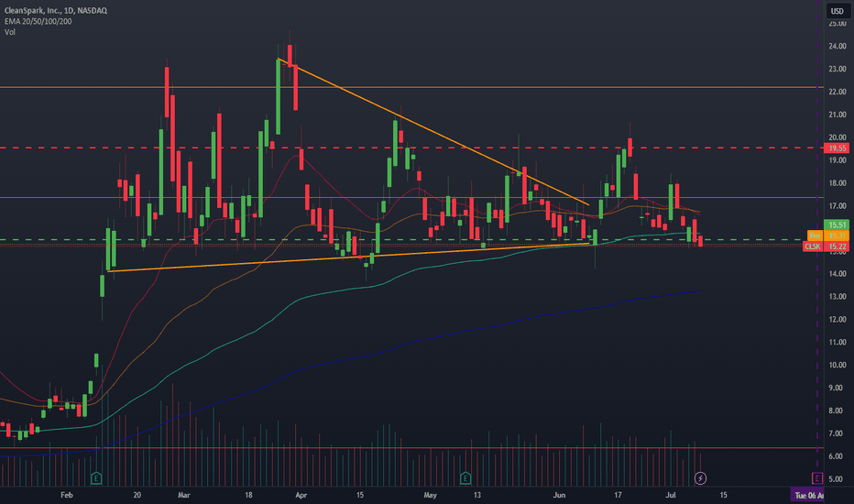Click the 21.00 price axis label

838,115
